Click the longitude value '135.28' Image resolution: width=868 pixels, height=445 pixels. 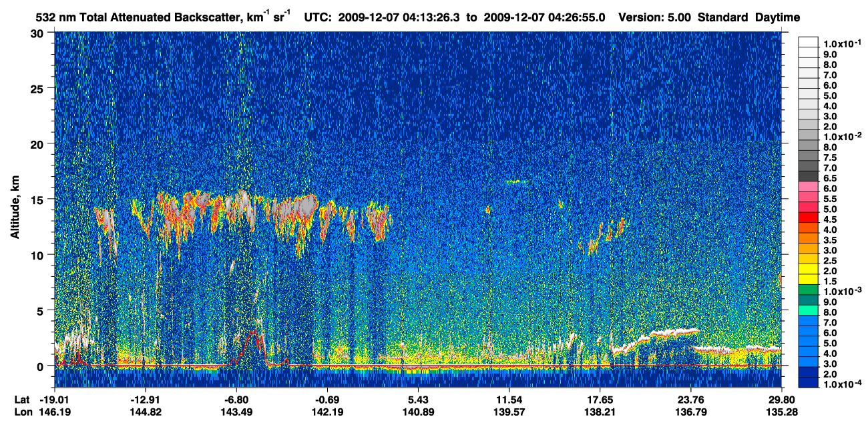pos(782,412)
